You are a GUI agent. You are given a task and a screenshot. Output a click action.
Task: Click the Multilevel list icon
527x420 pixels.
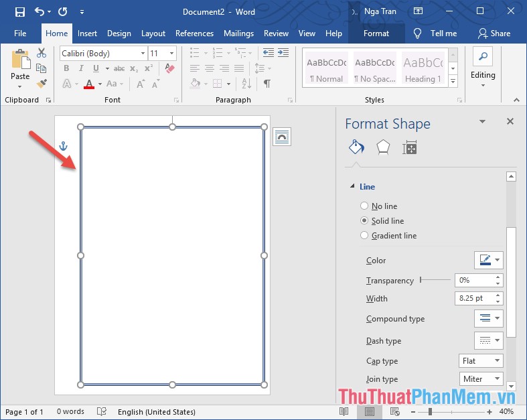(240, 53)
